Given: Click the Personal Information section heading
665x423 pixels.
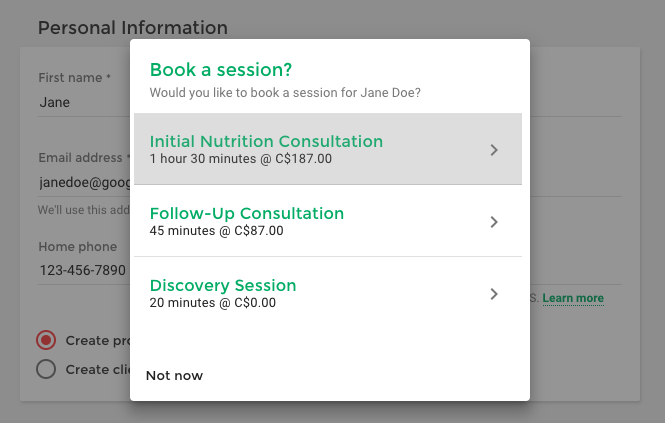Looking at the screenshot, I should [133, 28].
